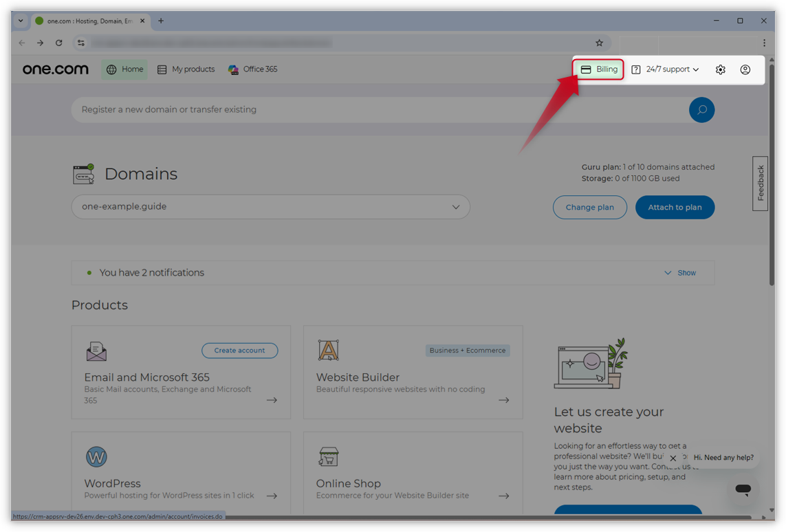Viewport: 786px width, 532px height.
Task: Dismiss the 'Need any help?' chat message
Action: coord(673,458)
